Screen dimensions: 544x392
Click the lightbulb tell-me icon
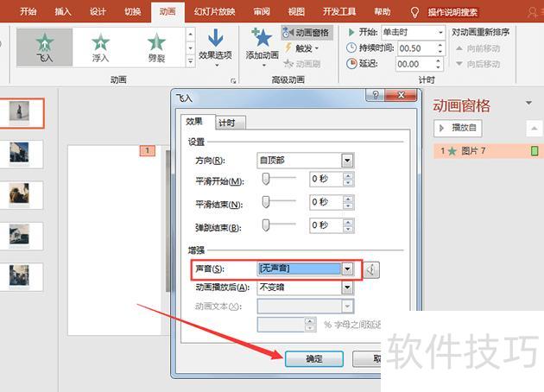tap(414, 12)
